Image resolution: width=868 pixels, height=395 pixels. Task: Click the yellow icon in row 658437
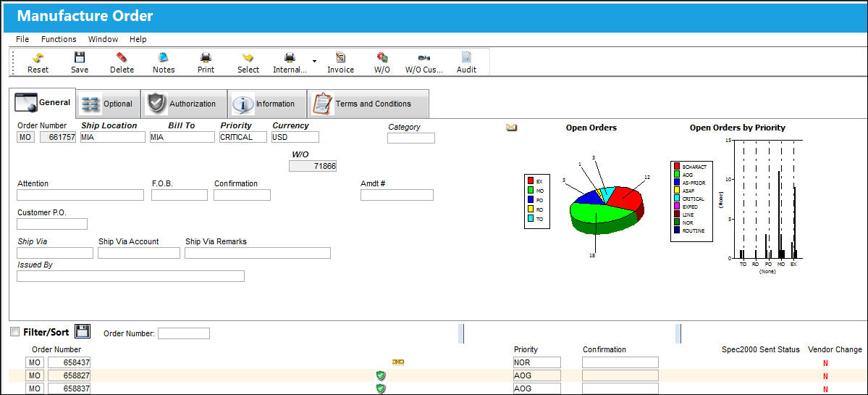click(398, 362)
